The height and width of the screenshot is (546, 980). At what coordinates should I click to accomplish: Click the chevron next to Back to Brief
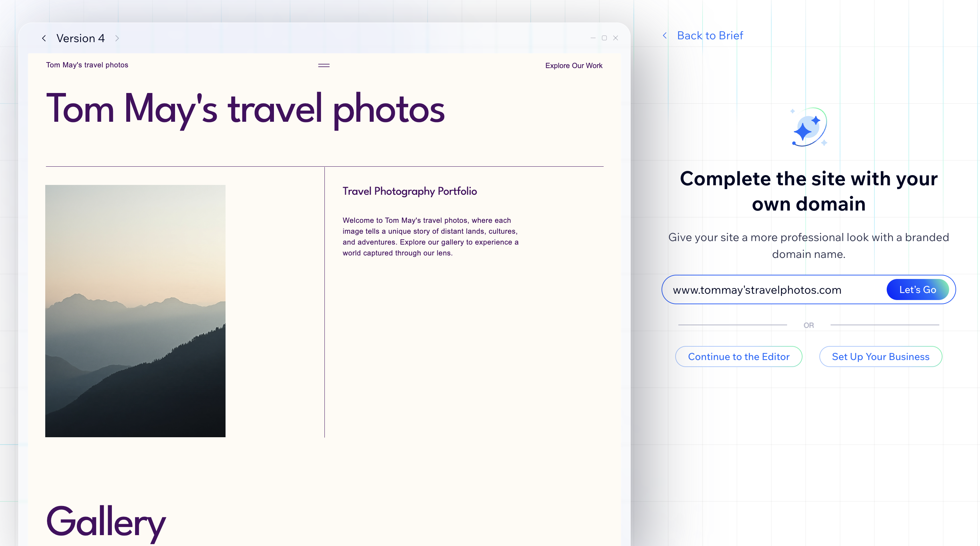click(665, 35)
